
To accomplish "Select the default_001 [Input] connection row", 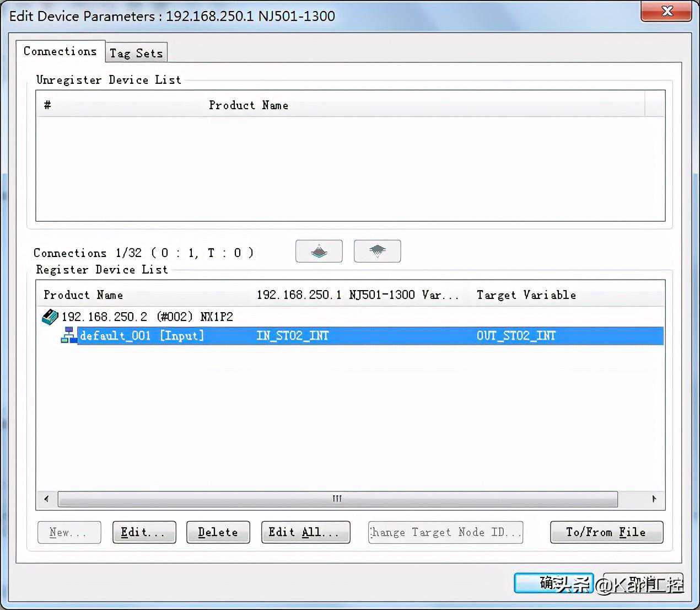I will (x=142, y=335).
